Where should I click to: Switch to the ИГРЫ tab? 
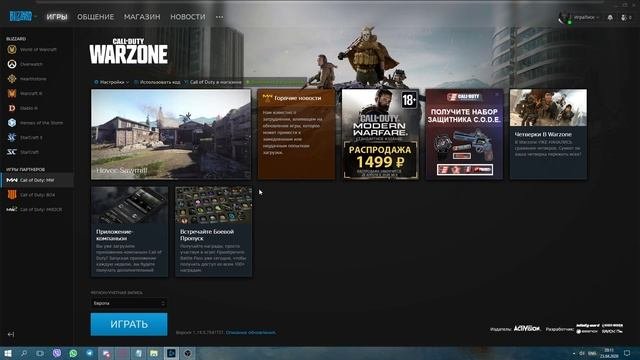pos(57,17)
